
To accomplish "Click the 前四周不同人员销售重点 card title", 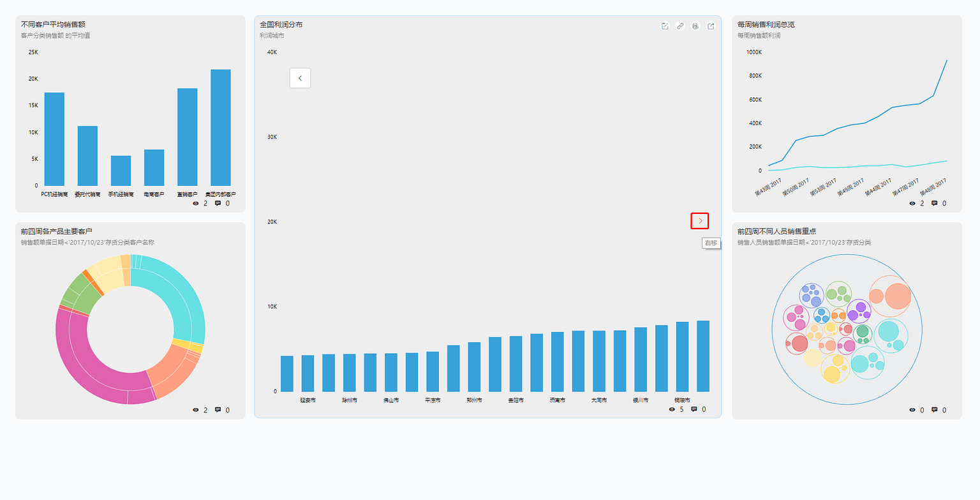I will click(x=777, y=231).
